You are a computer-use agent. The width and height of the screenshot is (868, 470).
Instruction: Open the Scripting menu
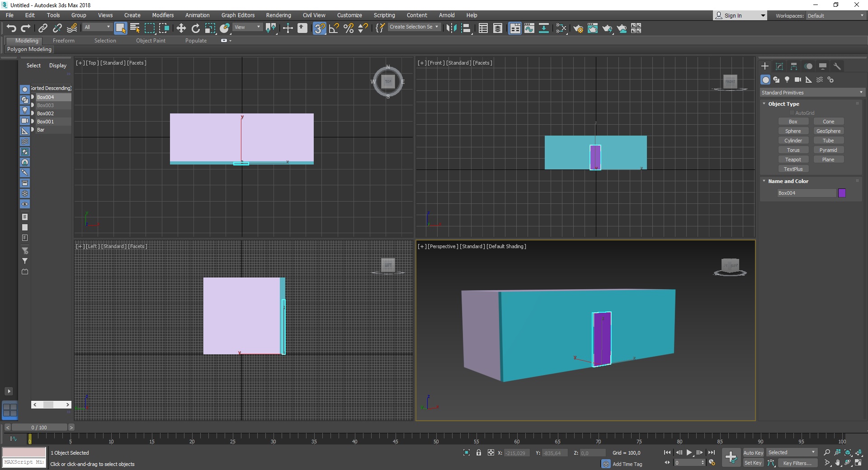pos(384,15)
